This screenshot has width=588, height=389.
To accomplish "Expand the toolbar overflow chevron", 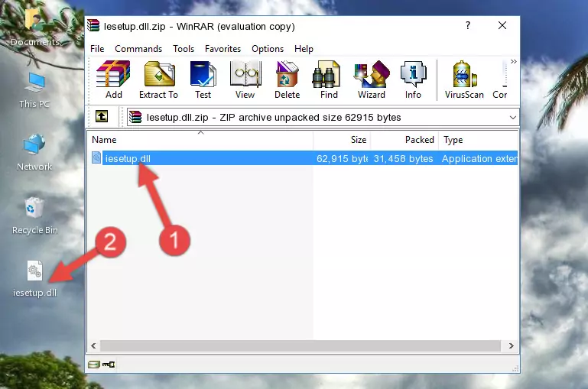I will click(x=513, y=61).
